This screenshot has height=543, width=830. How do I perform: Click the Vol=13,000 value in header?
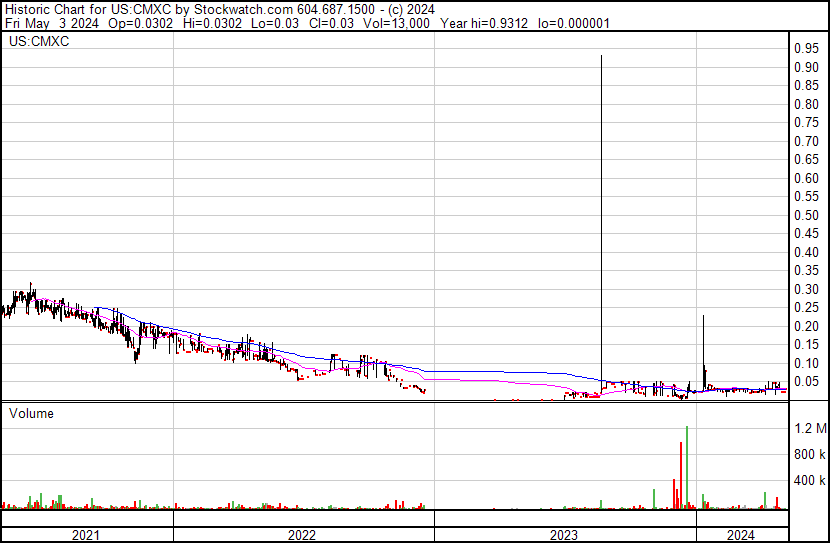(x=396, y=23)
